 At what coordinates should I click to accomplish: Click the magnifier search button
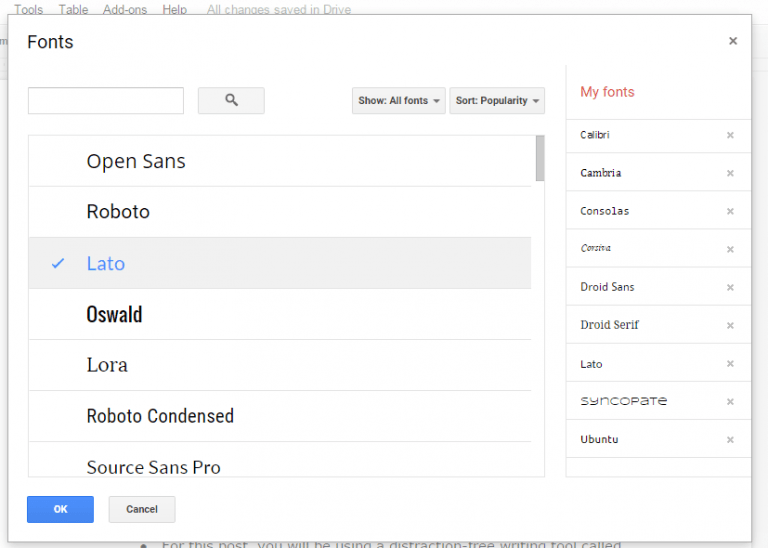click(231, 100)
